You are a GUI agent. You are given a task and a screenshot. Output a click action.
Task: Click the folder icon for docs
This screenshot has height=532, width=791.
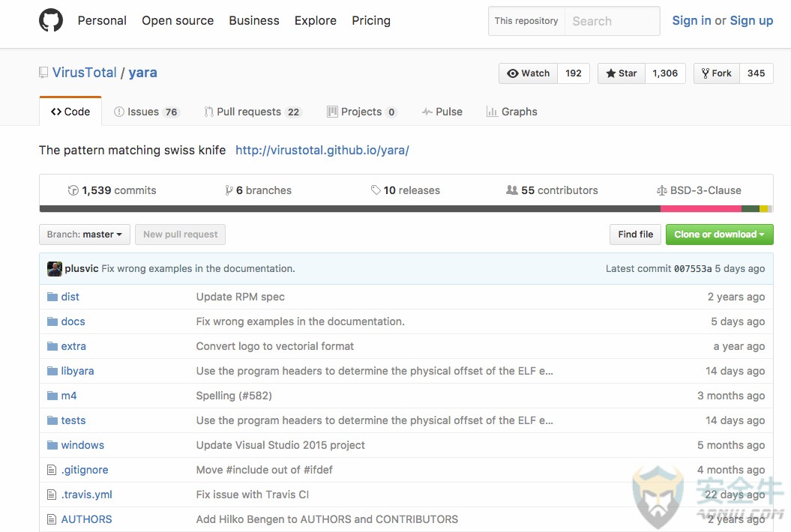pyautogui.click(x=52, y=321)
